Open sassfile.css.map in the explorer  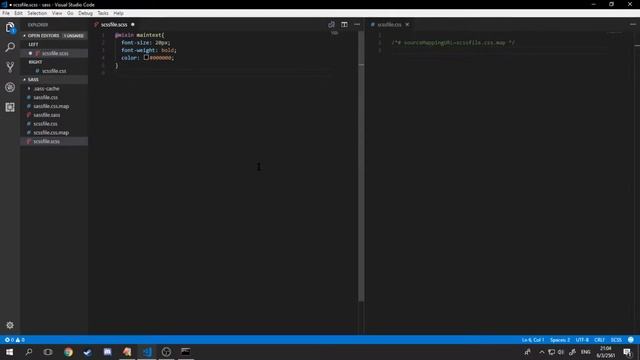pyautogui.click(x=51, y=106)
